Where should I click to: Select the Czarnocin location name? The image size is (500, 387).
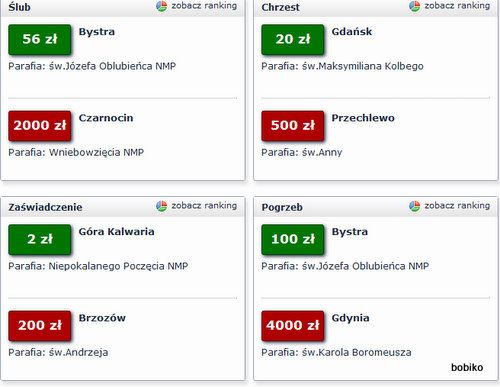coord(106,118)
